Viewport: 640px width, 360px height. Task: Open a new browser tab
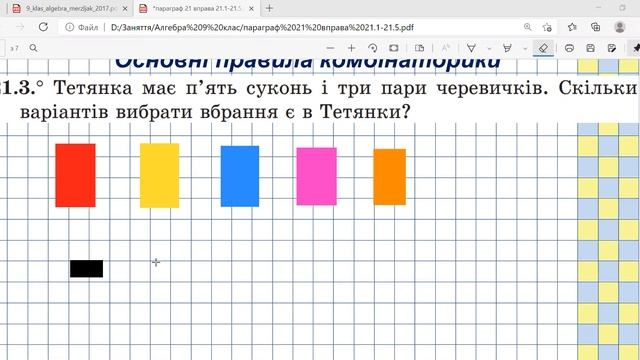tap(269, 8)
